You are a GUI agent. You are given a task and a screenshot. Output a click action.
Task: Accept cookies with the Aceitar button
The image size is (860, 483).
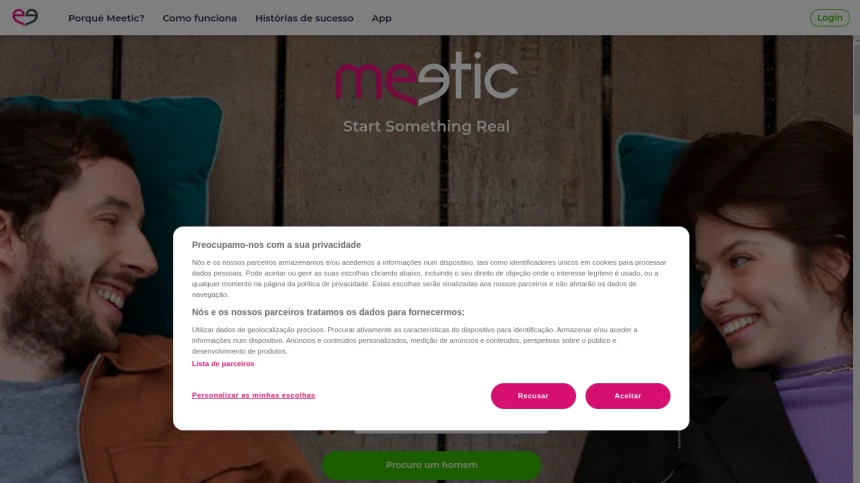[627, 396]
